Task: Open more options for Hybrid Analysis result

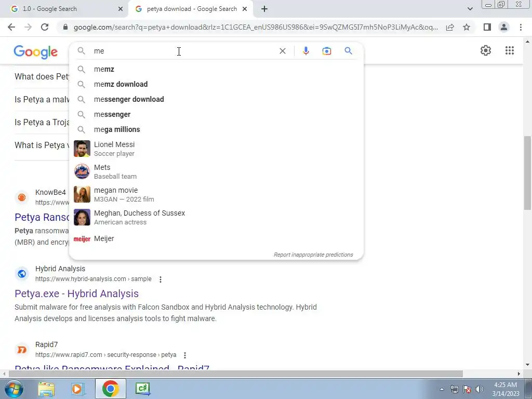Action: 160,279
